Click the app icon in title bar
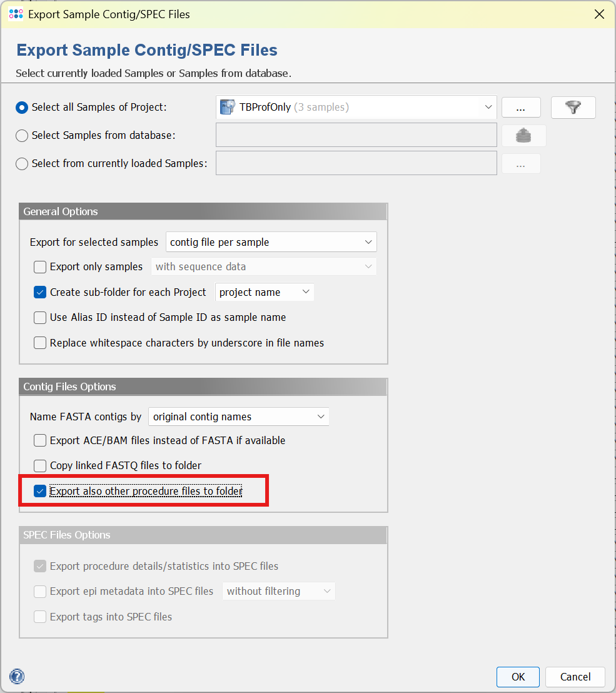Viewport: 616px width, 693px height. pos(16,14)
